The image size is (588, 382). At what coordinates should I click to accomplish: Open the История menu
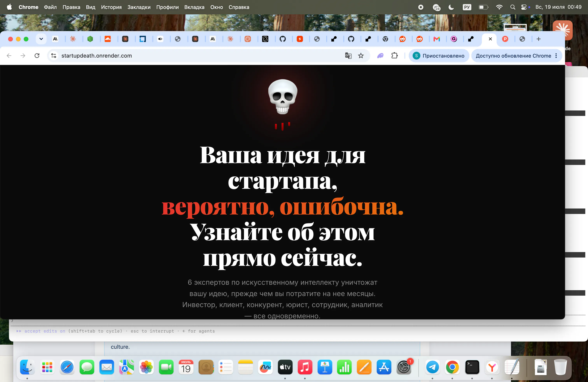111,7
